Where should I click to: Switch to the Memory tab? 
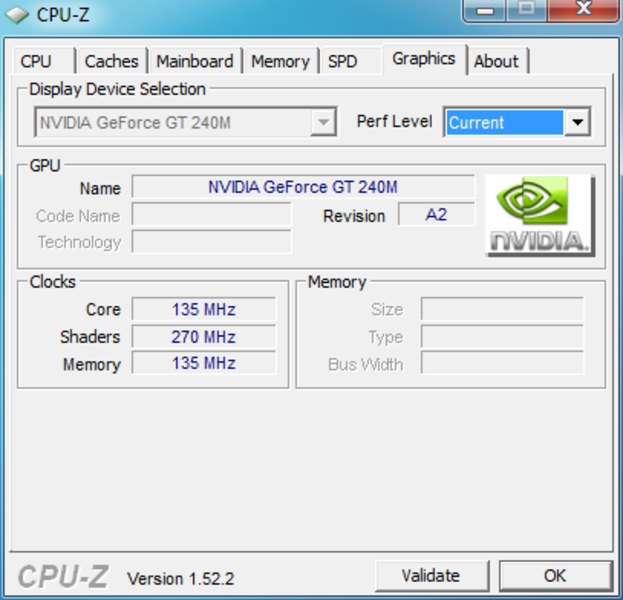coord(281,61)
